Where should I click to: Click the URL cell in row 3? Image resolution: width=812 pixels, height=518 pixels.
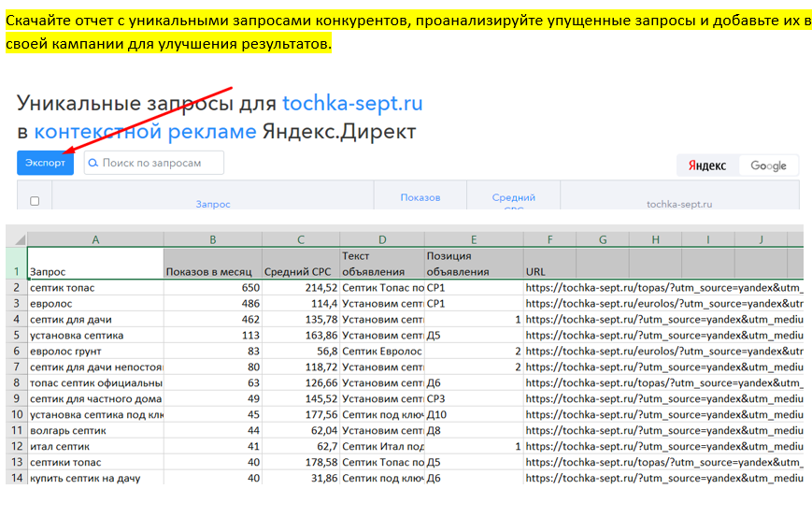click(663, 304)
